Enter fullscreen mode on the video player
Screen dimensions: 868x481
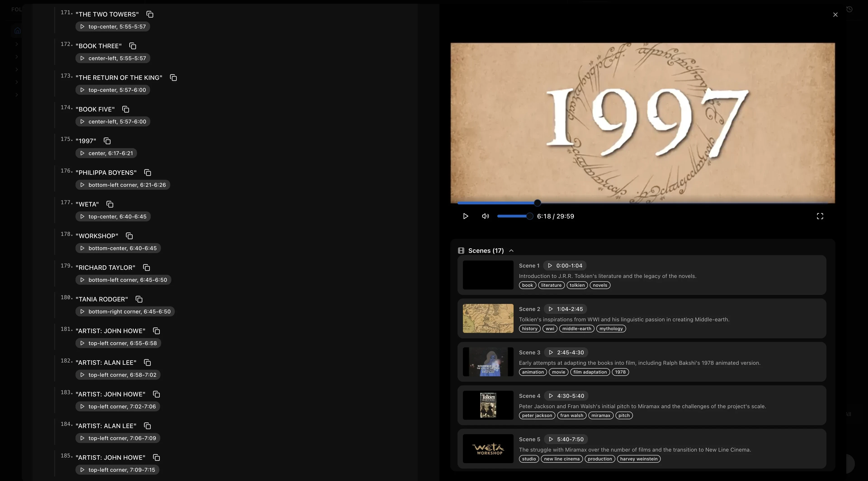[820, 216]
